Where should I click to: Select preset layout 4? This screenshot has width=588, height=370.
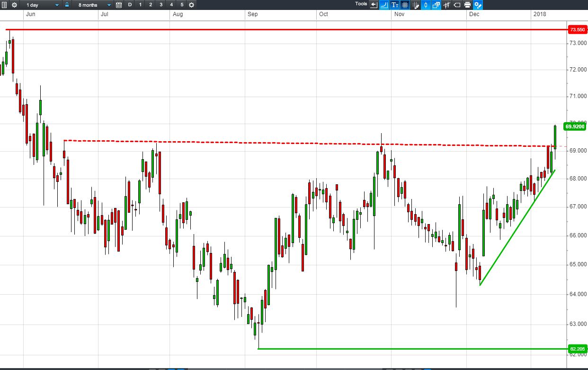171,5
